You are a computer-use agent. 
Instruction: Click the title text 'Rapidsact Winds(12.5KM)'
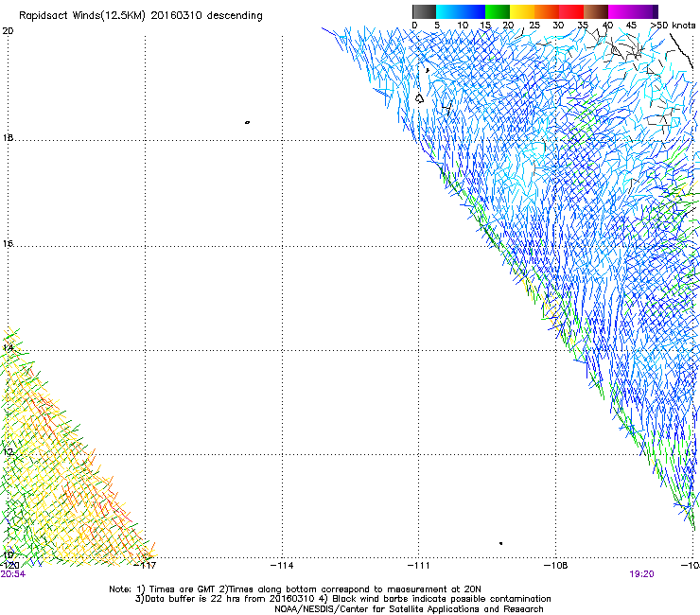82,16
